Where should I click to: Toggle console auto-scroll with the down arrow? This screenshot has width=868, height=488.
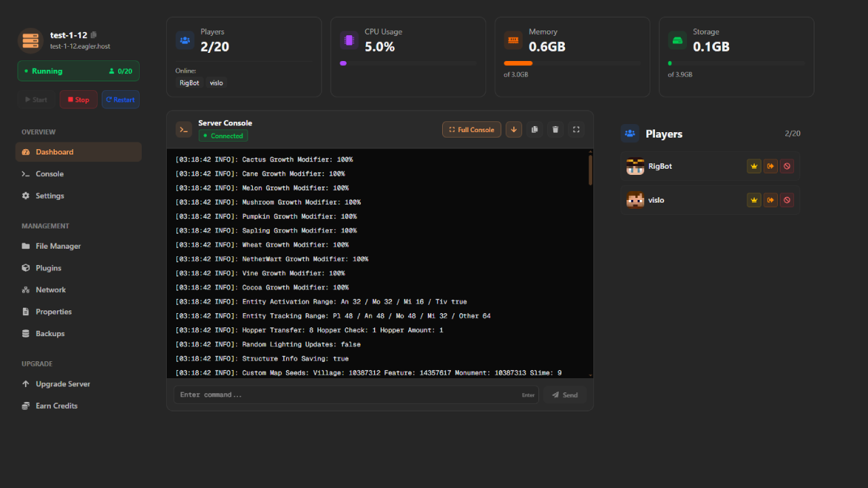513,129
